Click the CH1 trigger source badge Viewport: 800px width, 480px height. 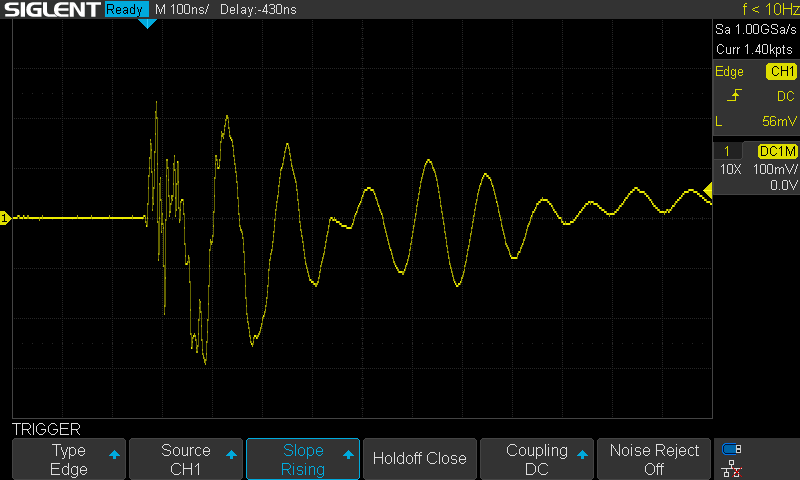pyautogui.click(x=781, y=71)
